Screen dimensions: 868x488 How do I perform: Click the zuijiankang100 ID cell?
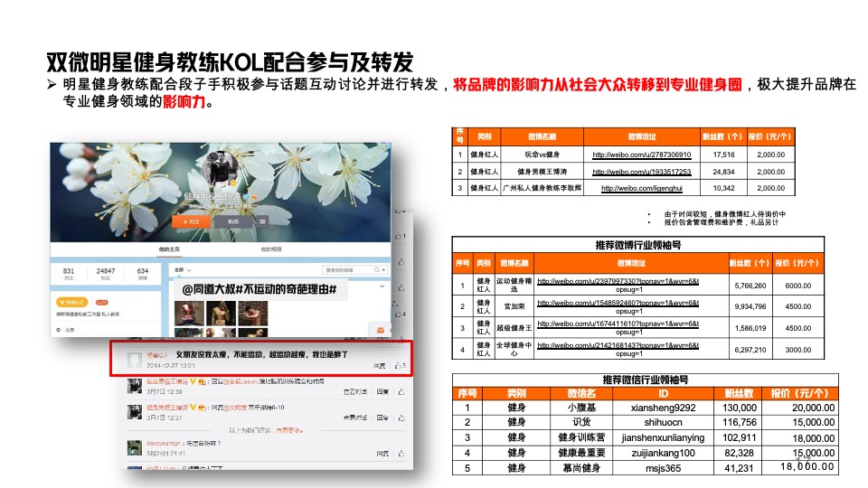(663, 453)
